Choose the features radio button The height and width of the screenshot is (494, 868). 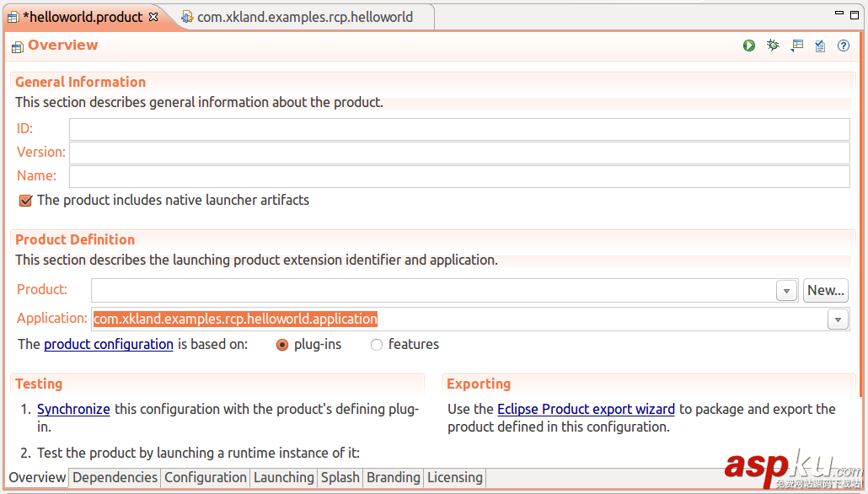click(377, 345)
